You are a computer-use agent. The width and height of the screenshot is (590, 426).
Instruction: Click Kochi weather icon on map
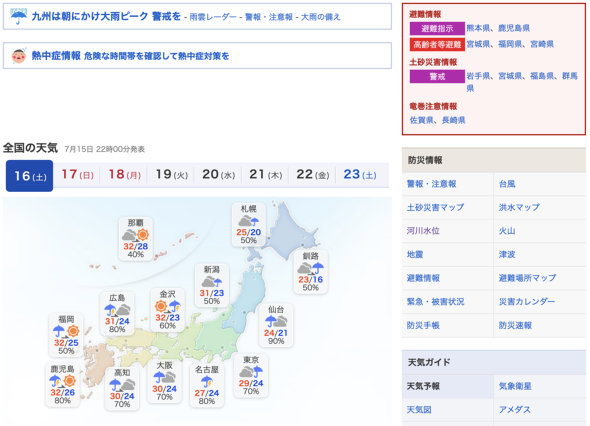pos(122,385)
